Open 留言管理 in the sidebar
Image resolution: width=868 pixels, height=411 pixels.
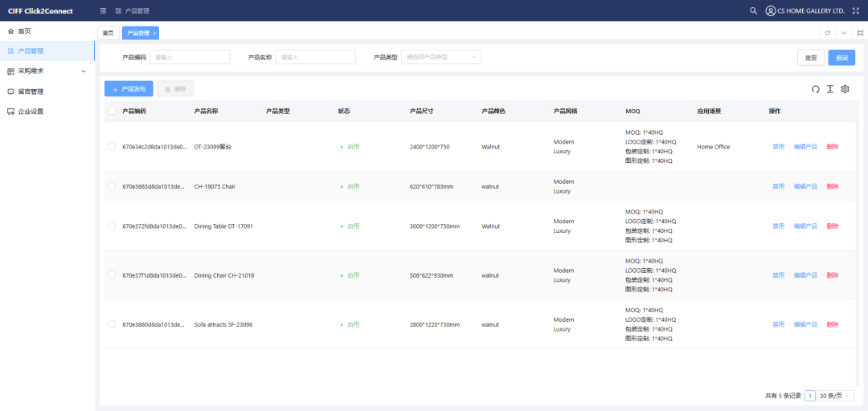coord(31,92)
